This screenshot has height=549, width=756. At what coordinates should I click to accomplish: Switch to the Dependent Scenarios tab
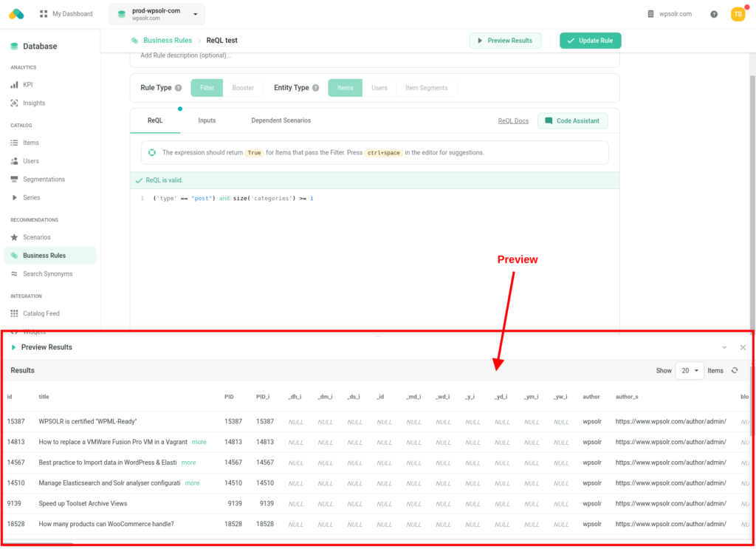pyautogui.click(x=281, y=120)
